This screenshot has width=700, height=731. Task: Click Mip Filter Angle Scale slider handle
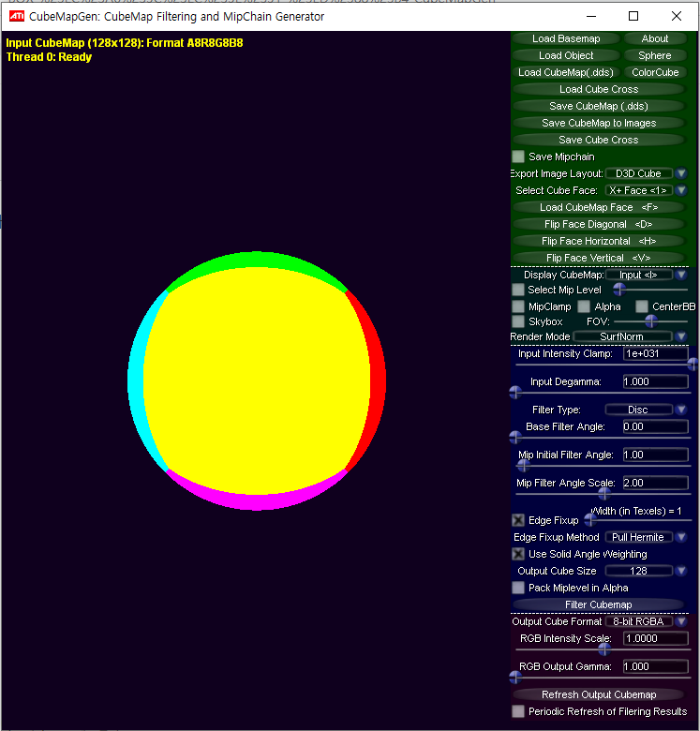(x=604, y=493)
